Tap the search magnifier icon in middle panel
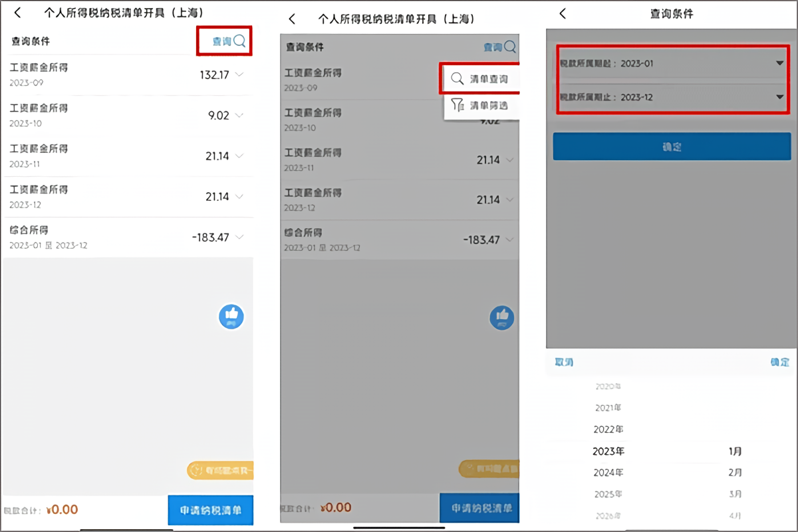Image resolution: width=798 pixels, height=532 pixels. pyautogui.click(x=509, y=47)
